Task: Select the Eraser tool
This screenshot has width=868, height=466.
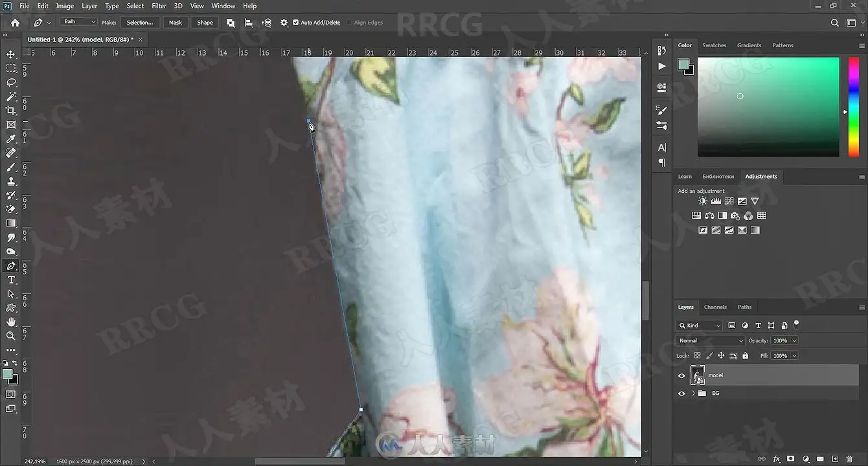Action: (x=11, y=209)
